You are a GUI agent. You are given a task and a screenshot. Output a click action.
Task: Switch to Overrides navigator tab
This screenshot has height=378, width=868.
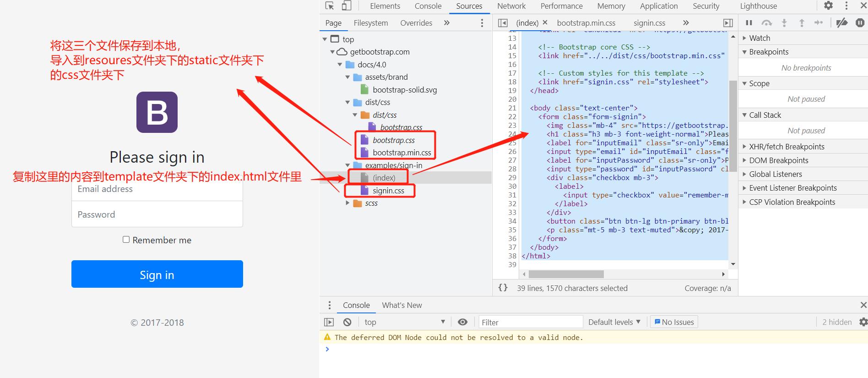click(x=416, y=23)
